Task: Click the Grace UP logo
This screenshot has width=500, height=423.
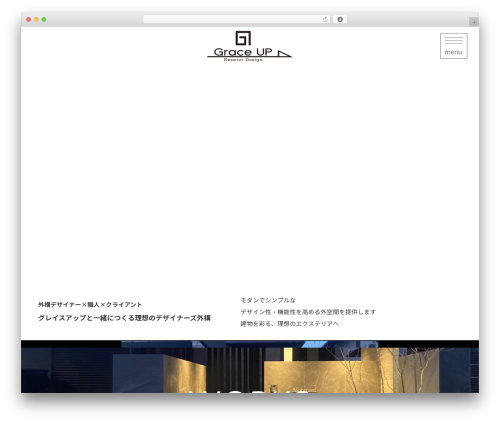Action: click(x=249, y=46)
